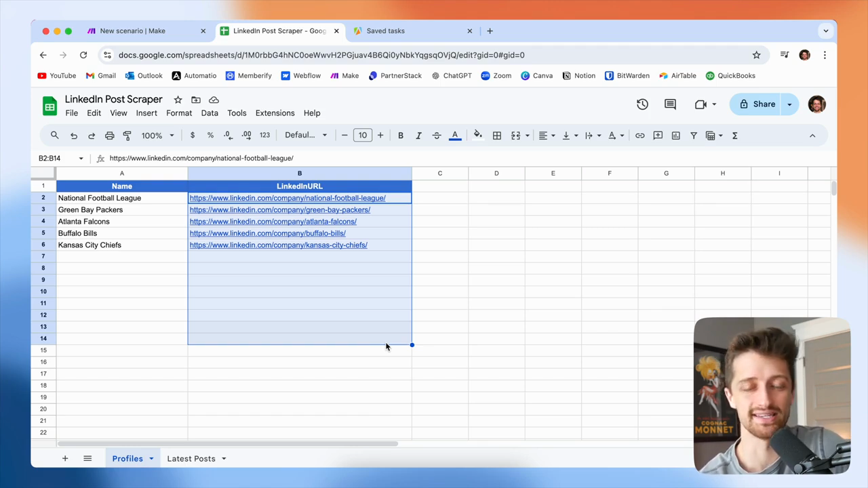The width and height of the screenshot is (868, 488).
Task: Toggle bold formatting
Action: coord(401,136)
